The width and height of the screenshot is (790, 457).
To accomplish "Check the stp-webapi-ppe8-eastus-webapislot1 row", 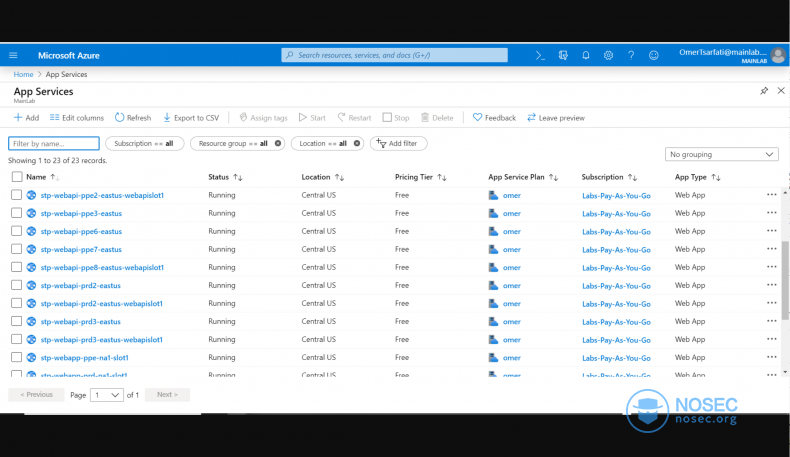I will coord(17,267).
